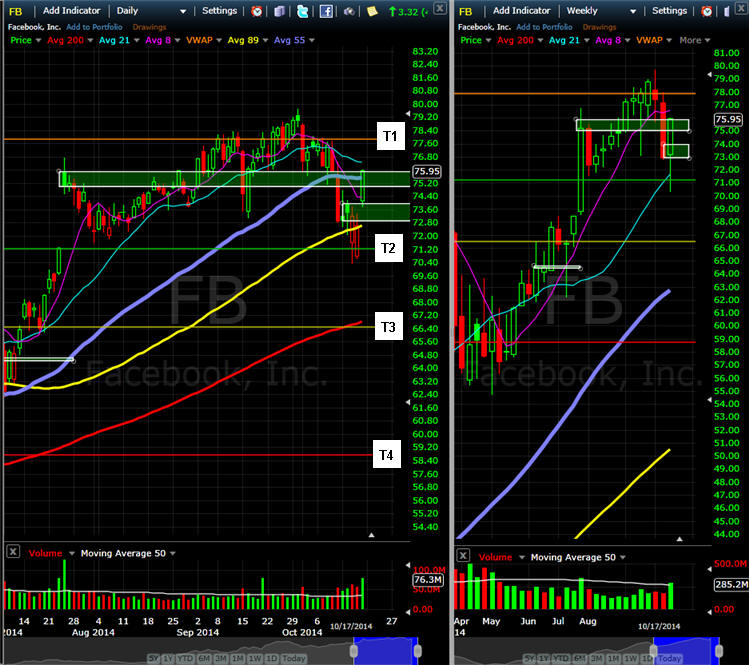749x665 pixels.
Task: Click the small up triangle below the Weekly price scale
Action: pos(679,539)
